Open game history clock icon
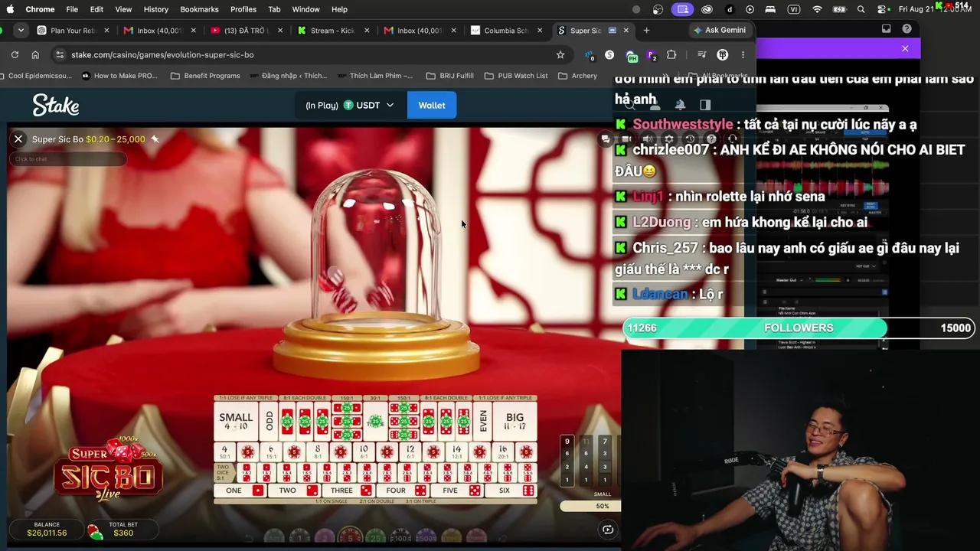980x551 pixels. 690,139
